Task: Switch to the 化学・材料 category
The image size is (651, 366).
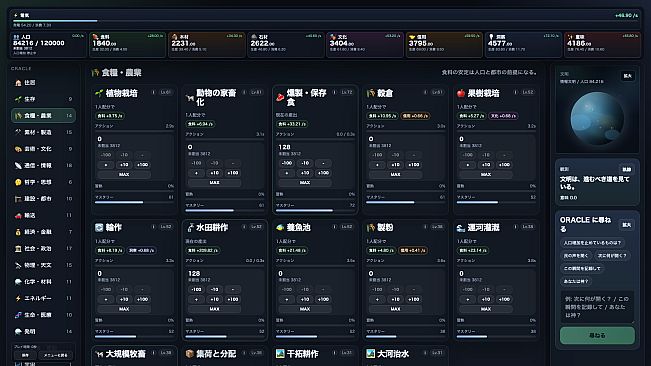Action: coord(43,282)
